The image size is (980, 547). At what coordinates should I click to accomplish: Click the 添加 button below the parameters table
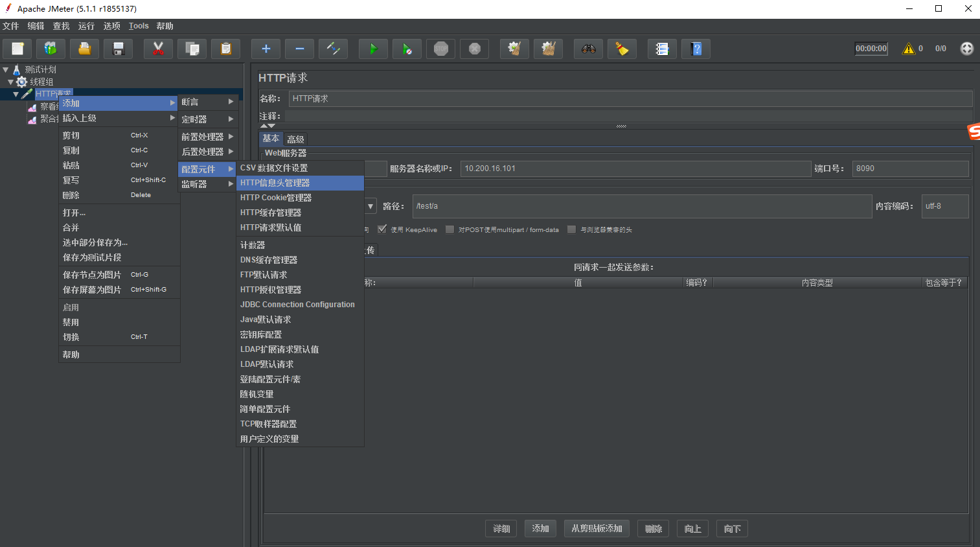tap(540, 529)
